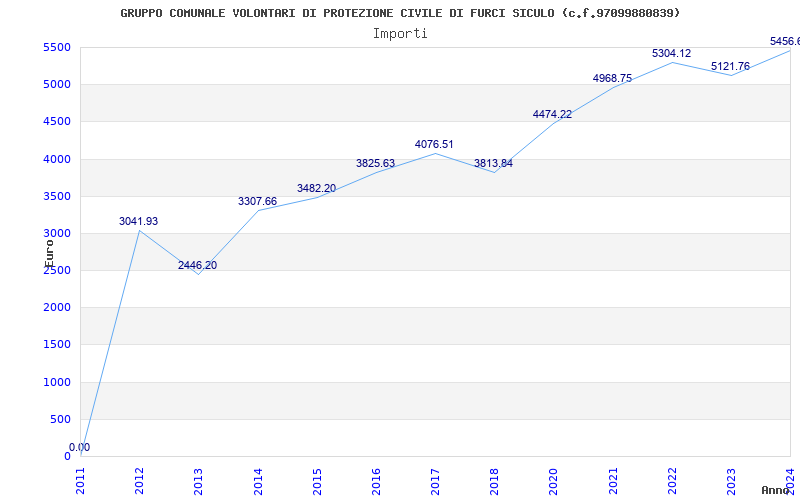Click the 2016 x-axis year label
This screenshot has height=500, width=800.
click(376, 481)
